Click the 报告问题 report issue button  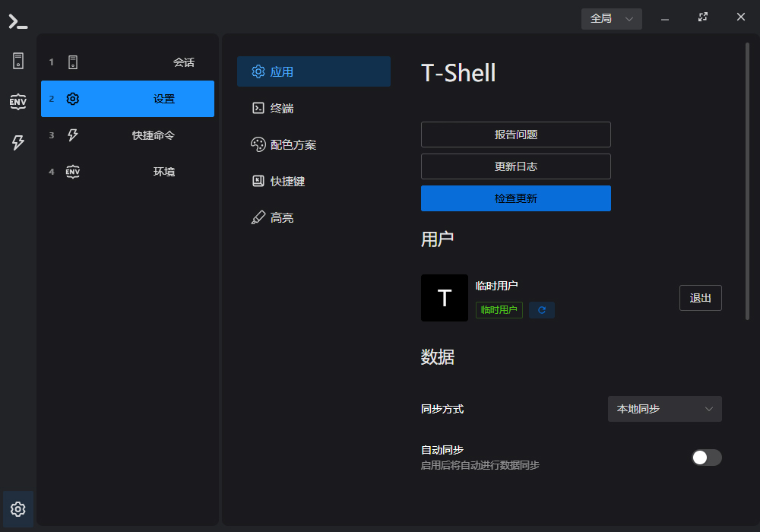516,135
